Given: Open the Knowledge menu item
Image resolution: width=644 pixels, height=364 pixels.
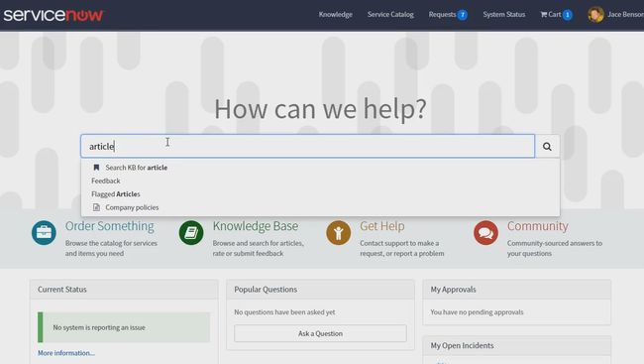Looking at the screenshot, I should click(x=336, y=15).
